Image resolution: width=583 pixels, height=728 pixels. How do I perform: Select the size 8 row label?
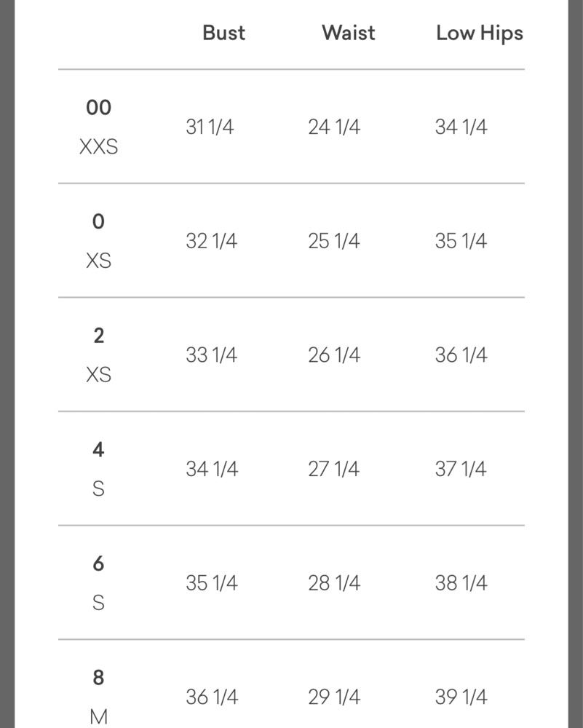(98, 678)
